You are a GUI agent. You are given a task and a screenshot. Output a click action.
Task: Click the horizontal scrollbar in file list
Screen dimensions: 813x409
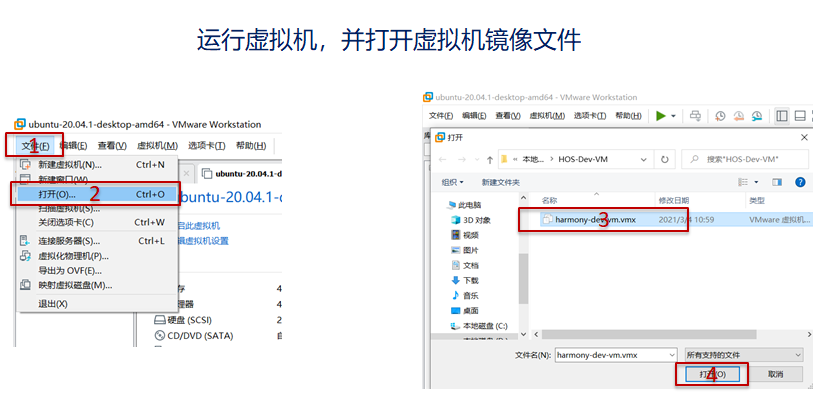tap(649, 334)
